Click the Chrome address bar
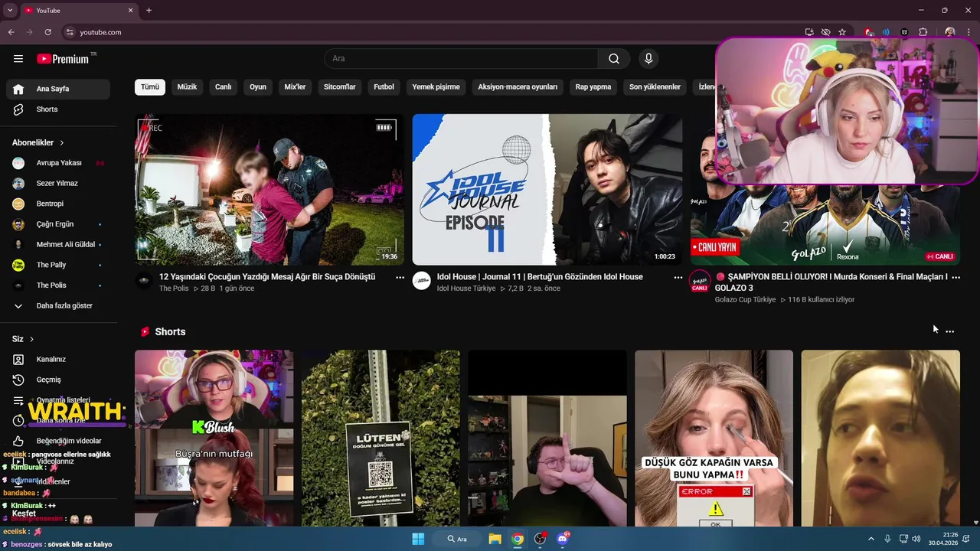This screenshot has height=551, width=980. 429,32
